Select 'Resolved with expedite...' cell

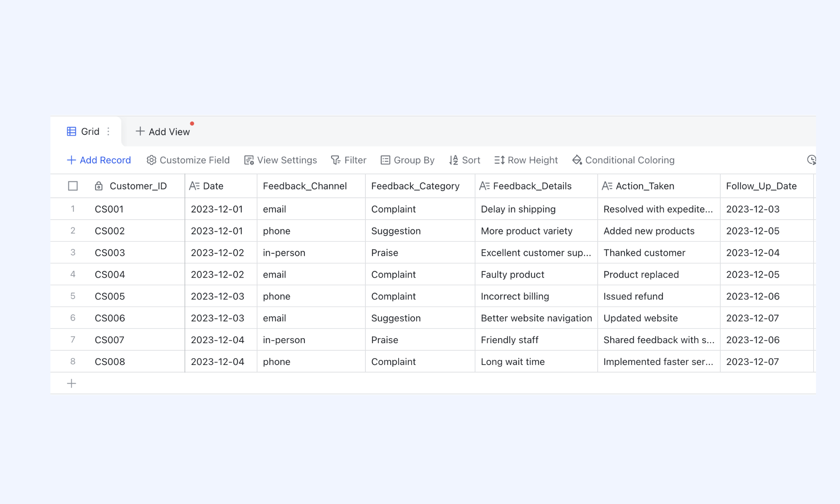click(x=659, y=209)
